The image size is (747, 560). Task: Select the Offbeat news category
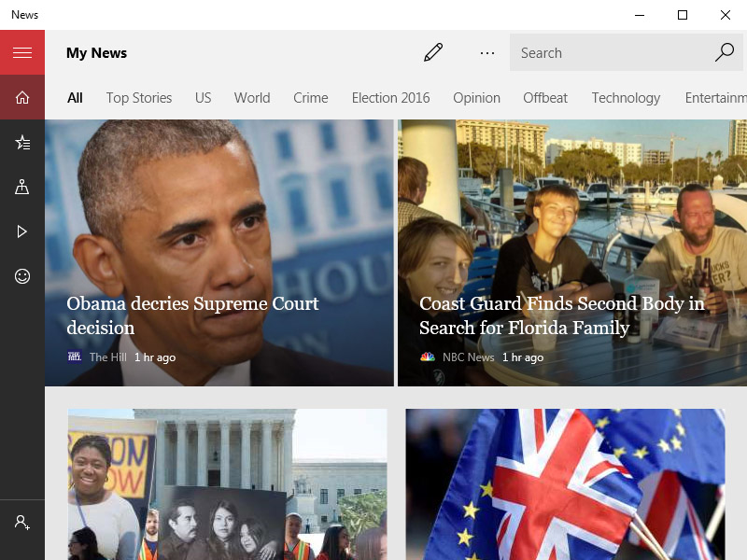pos(545,97)
